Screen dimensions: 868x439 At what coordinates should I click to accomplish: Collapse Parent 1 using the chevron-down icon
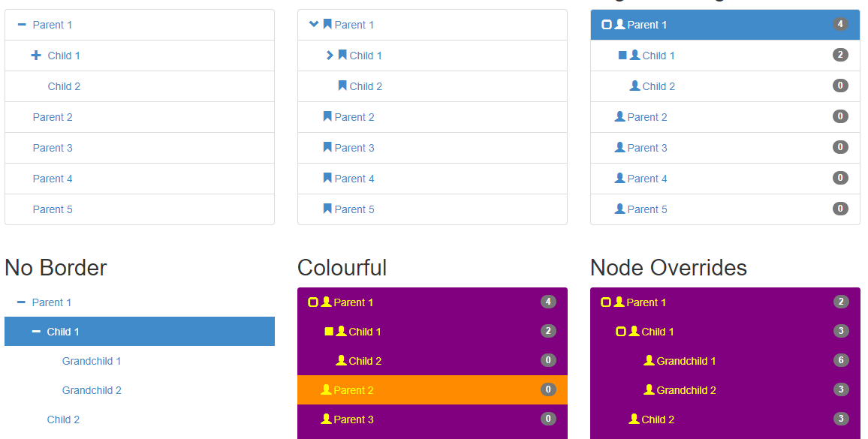click(314, 25)
